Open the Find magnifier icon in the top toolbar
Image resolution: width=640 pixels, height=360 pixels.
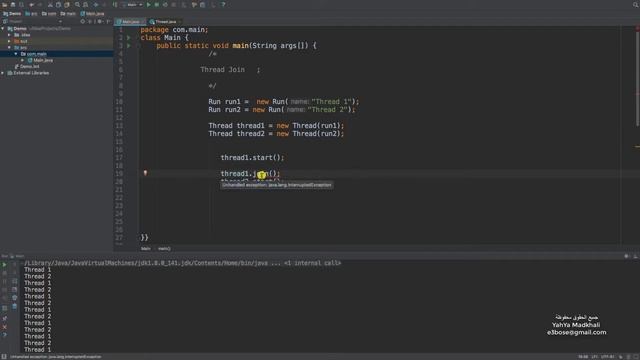point(77,4)
